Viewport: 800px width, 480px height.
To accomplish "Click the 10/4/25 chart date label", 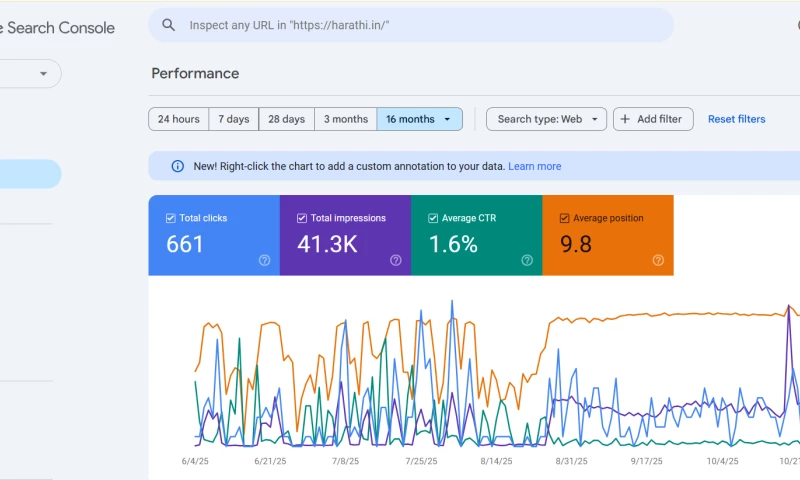I will pos(722,461).
